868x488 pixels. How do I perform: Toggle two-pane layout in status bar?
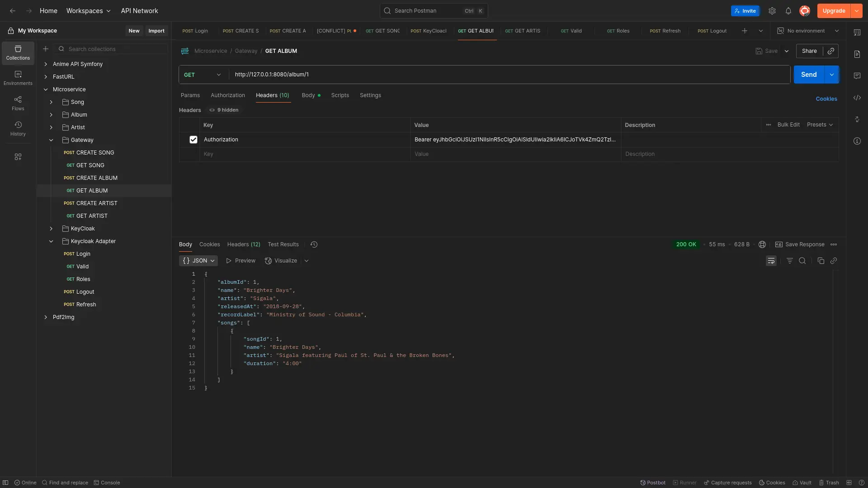point(849,483)
